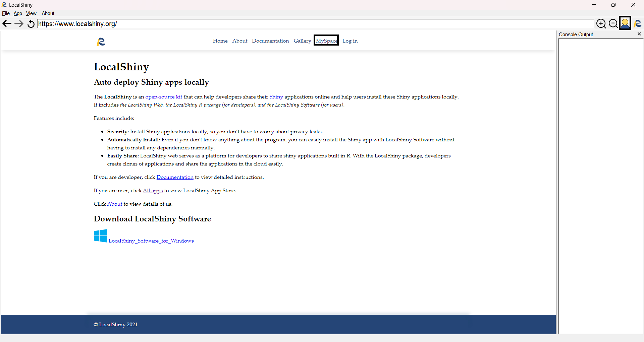Go forward using the forward arrow
Screen dimensions: 644x342
19,24
